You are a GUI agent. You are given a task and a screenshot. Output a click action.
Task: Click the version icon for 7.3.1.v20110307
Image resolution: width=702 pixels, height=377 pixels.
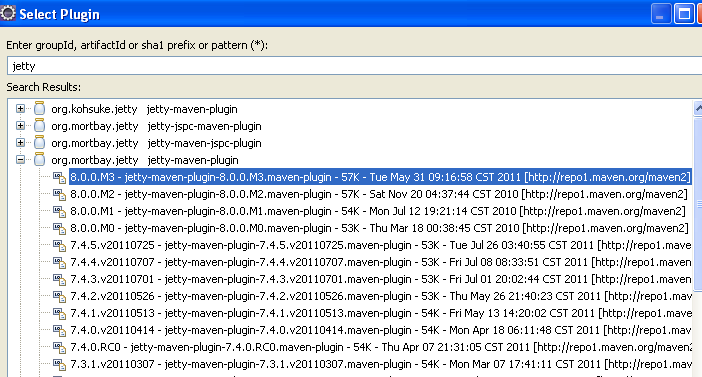tap(60, 364)
